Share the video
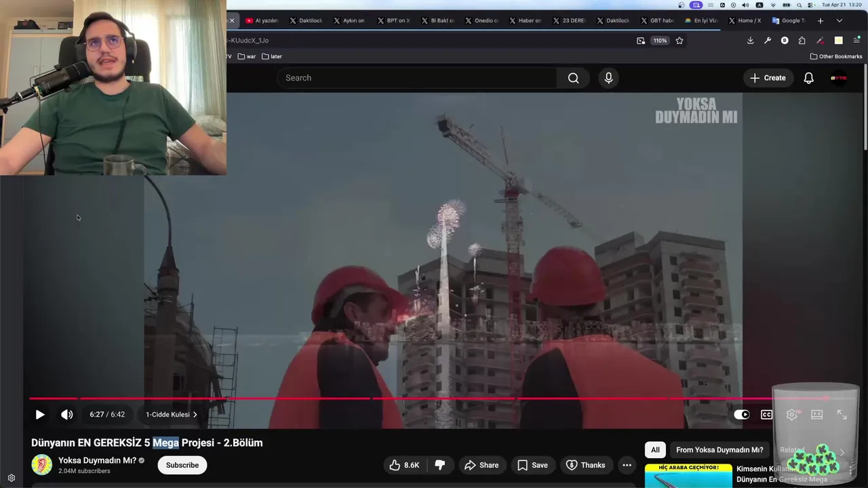Screen dimensions: 868x488 click(x=481, y=465)
